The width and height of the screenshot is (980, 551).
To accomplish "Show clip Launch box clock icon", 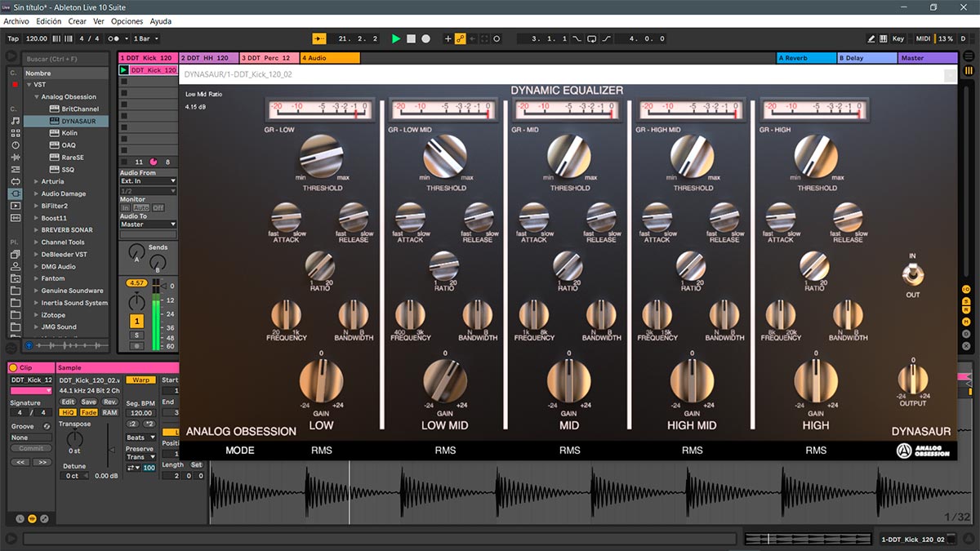I will pos(20,518).
